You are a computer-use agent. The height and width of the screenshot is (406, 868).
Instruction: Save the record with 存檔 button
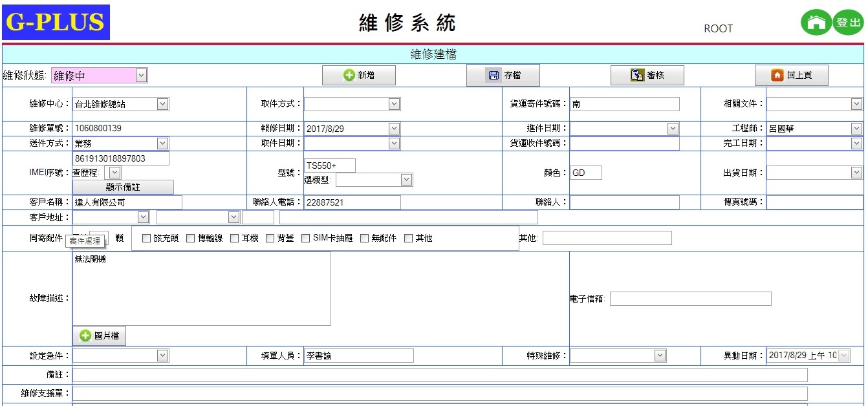[503, 76]
